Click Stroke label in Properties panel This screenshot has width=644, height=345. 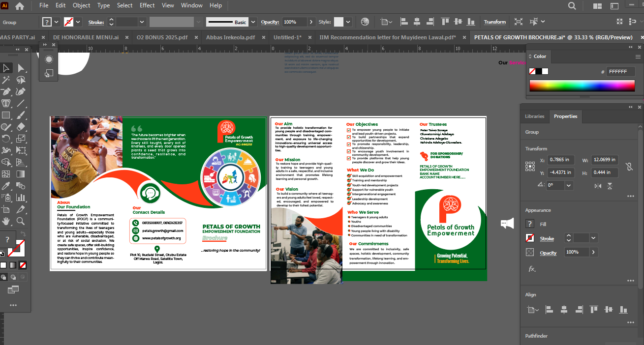pyautogui.click(x=547, y=238)
